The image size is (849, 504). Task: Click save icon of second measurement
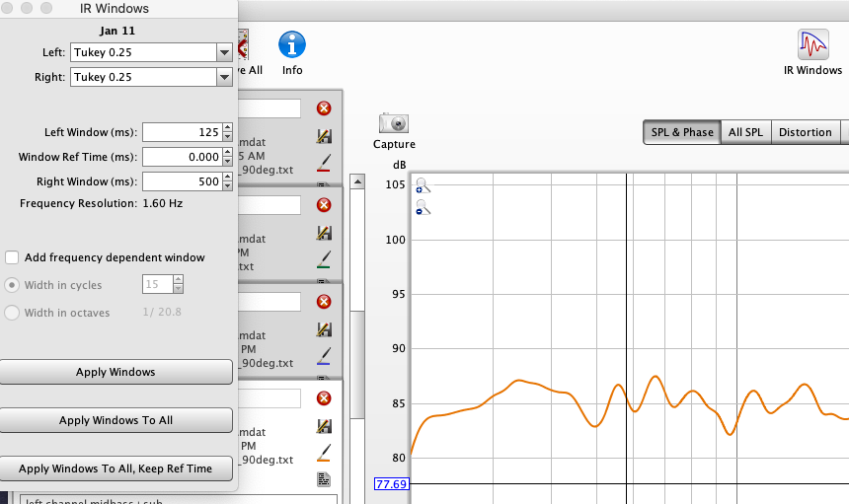(x=323, y=233)
